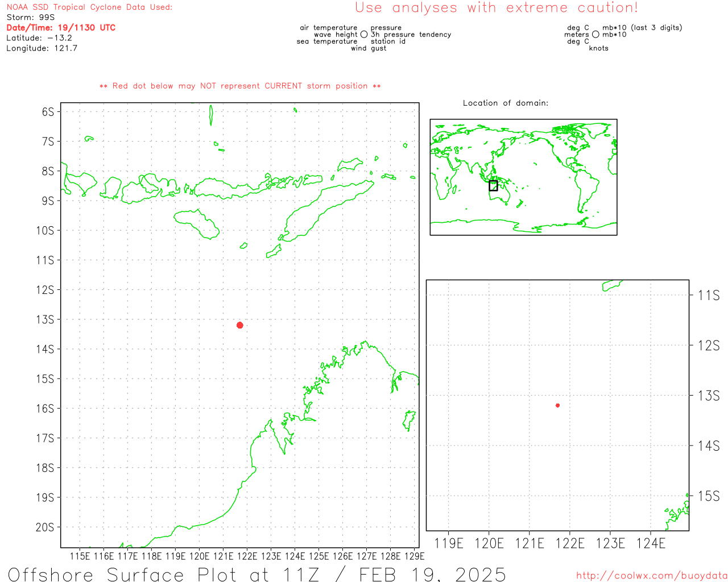The width and height of the screenshot is (728, 582).
Task: Click '122E' longitude label on main map
Action: (247, 556)
